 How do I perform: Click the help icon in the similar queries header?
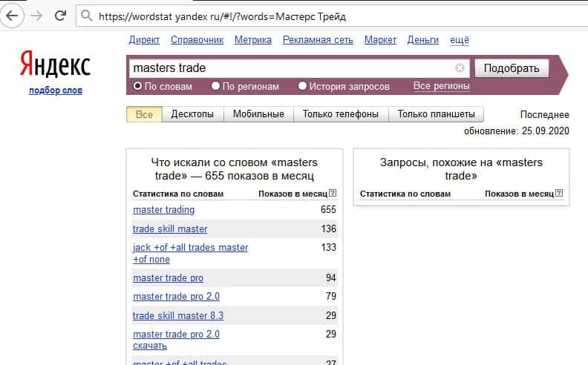(558, 194)
